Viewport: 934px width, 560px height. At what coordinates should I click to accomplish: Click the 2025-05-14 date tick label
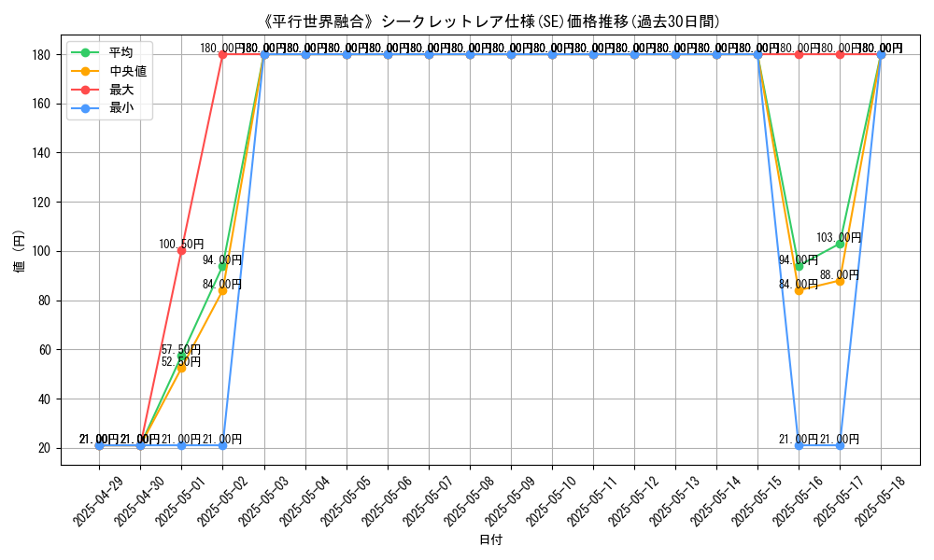point(715,501)
